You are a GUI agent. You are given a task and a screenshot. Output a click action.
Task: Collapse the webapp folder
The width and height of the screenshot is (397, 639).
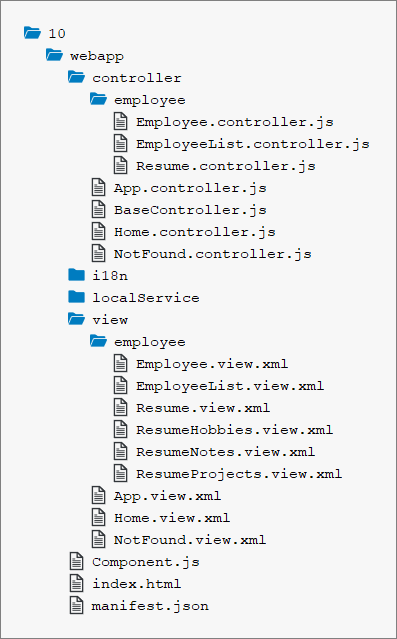55,55
